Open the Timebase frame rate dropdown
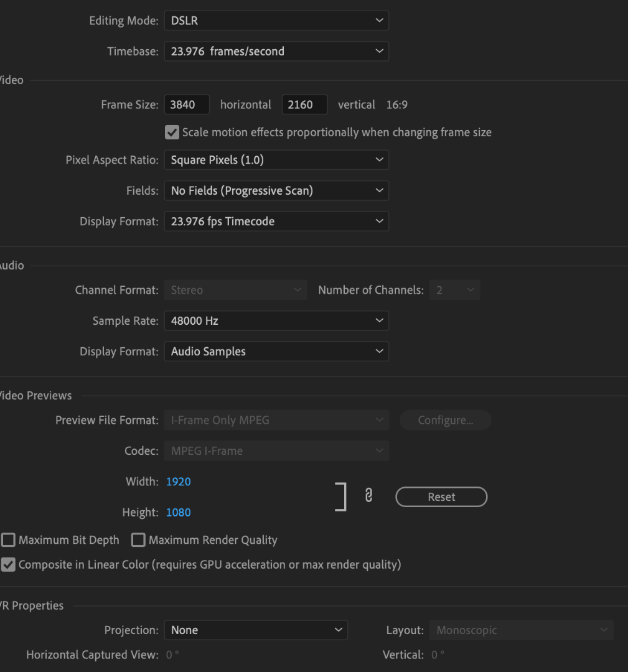 [276, 51]
